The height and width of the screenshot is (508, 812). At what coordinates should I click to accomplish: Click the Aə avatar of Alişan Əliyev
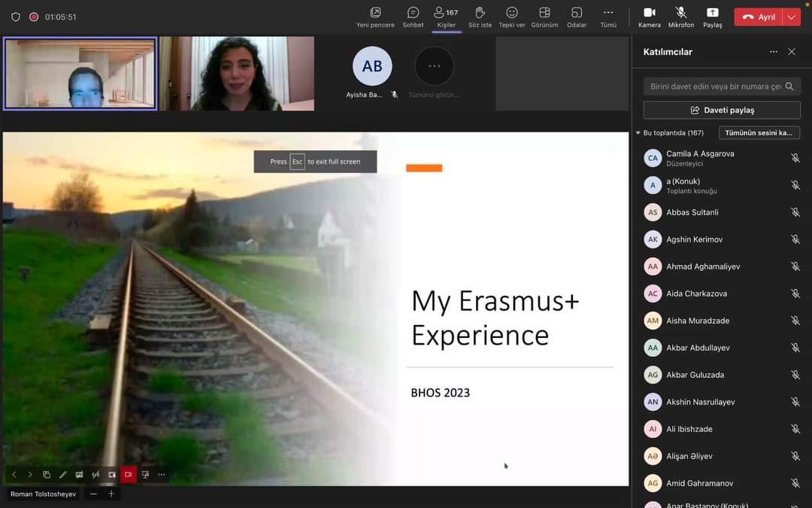pyautogui.click(x=653, y=456)
